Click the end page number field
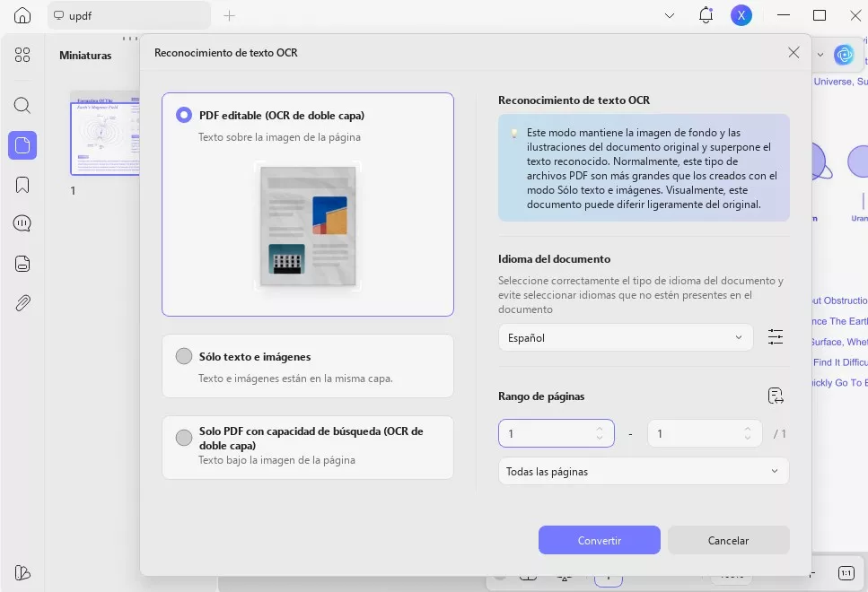The height and width of the screenshot is (592, 868). (x=705, y=433)
